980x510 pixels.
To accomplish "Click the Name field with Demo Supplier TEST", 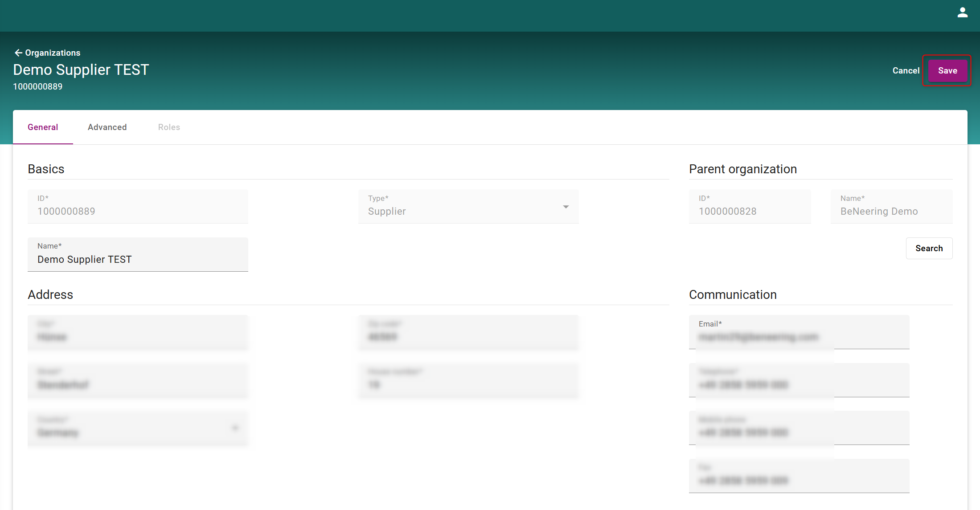I will (138, 259).
